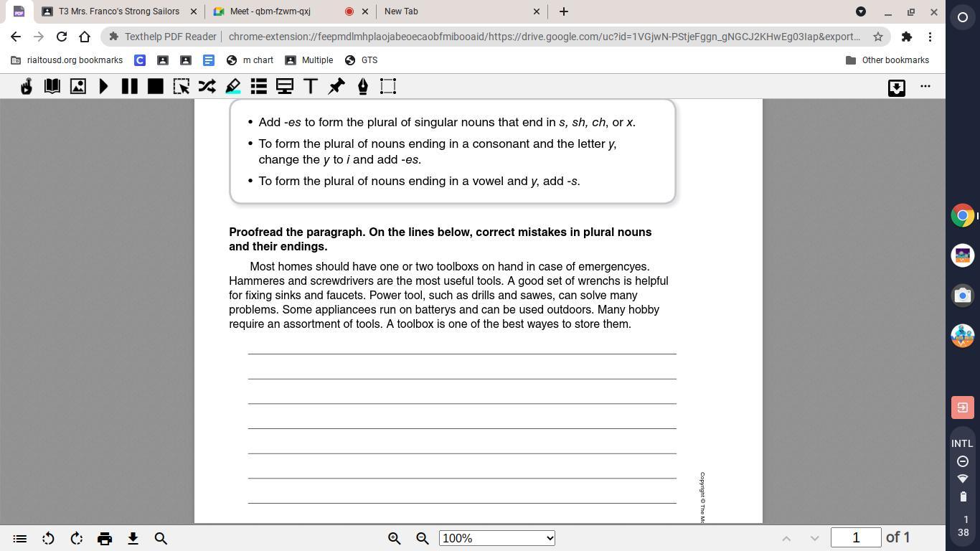Viewport: 980px width, 551px height.
Task: Choose the freehand pen drawing tool
Action: coord(362,87)
